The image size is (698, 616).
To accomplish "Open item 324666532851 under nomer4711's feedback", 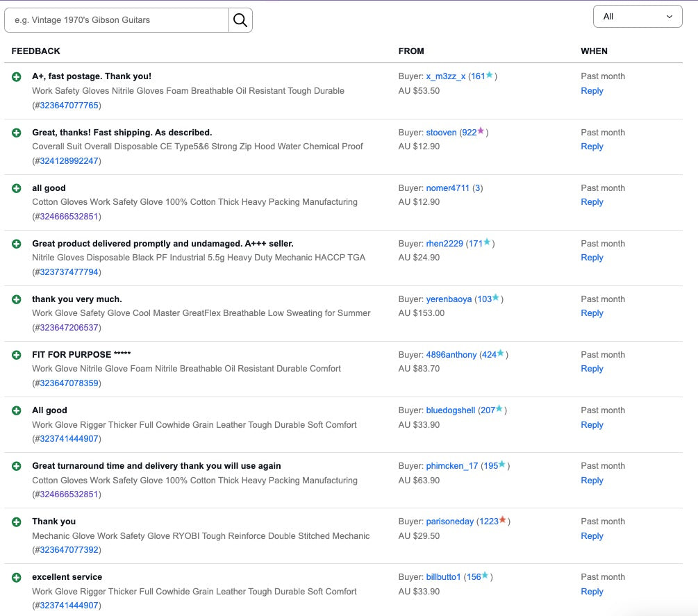I will click(69, 217).
